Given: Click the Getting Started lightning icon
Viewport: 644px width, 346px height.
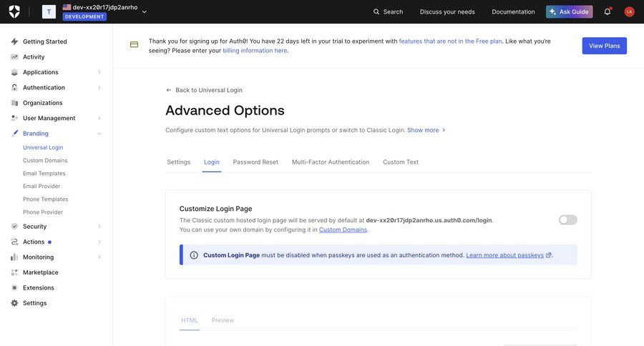Looking at the screenshot, I should 14,41.
